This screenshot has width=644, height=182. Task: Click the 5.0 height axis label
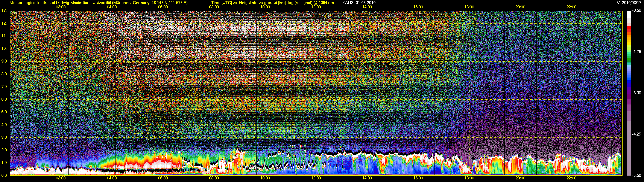[4, 112]
